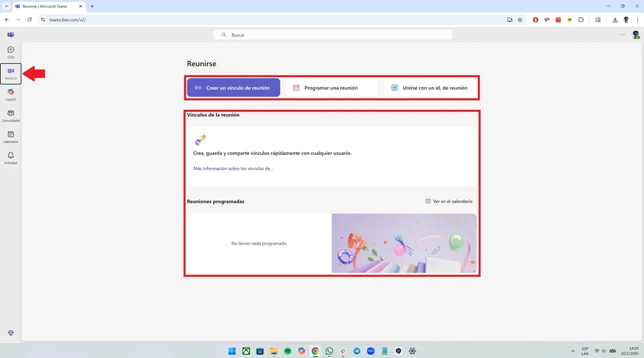
Task: Open the Calendario sidebar icon
Action: pos(11,137)
